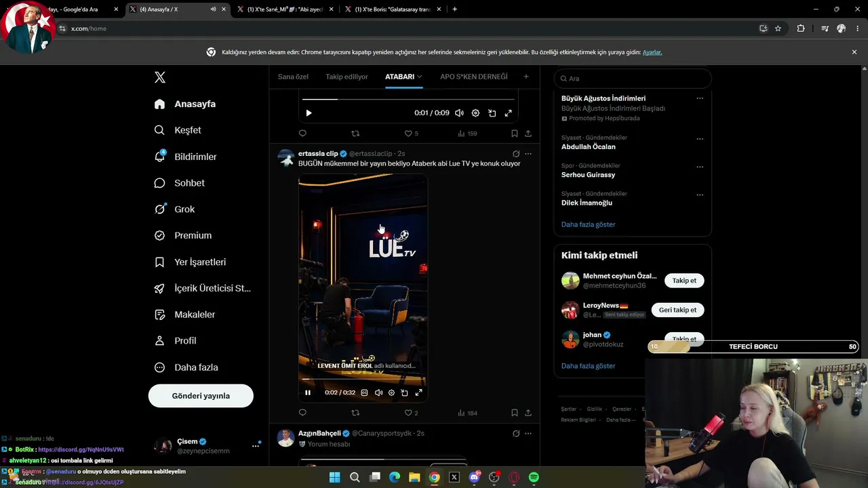Follow back LeroyNews with Geri takip et
Image resolution: width=868 pixels, height=488 pixels.
tap(677, 310)
